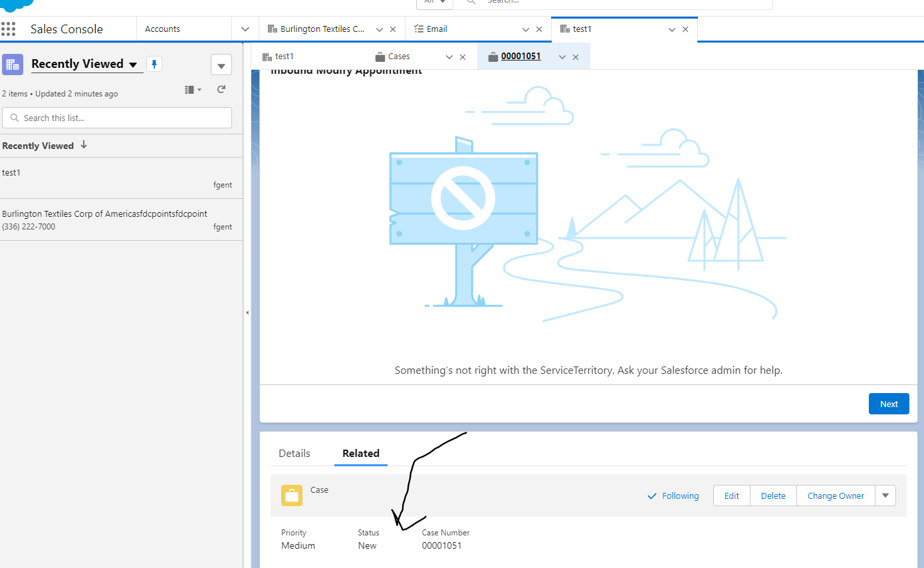
Task: Open the test1 account in list
Action: pos(11,172)
